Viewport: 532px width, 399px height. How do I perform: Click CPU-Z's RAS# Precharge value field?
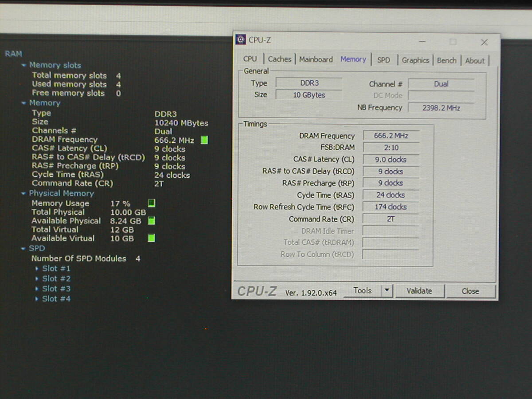391,183
